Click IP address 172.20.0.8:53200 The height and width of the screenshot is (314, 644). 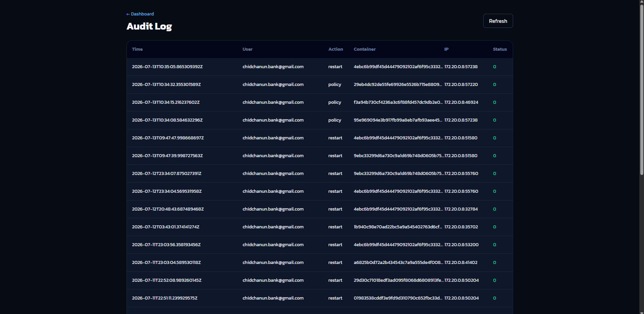click(461, 245)
